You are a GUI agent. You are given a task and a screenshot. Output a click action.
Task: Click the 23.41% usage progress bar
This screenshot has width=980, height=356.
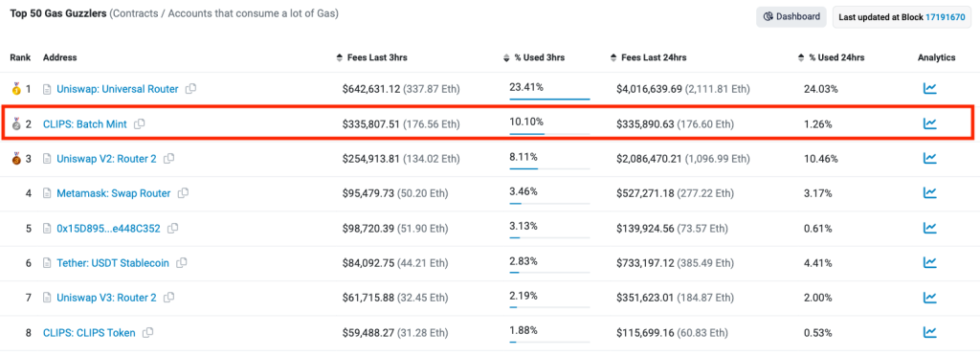click(549, 99)
